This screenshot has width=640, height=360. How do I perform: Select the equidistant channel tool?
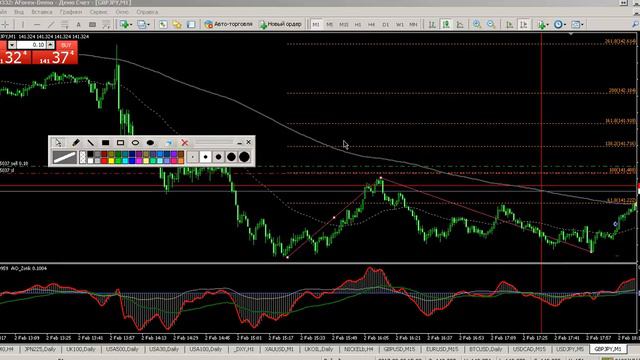pyautogui.click(x=64, y=24)
